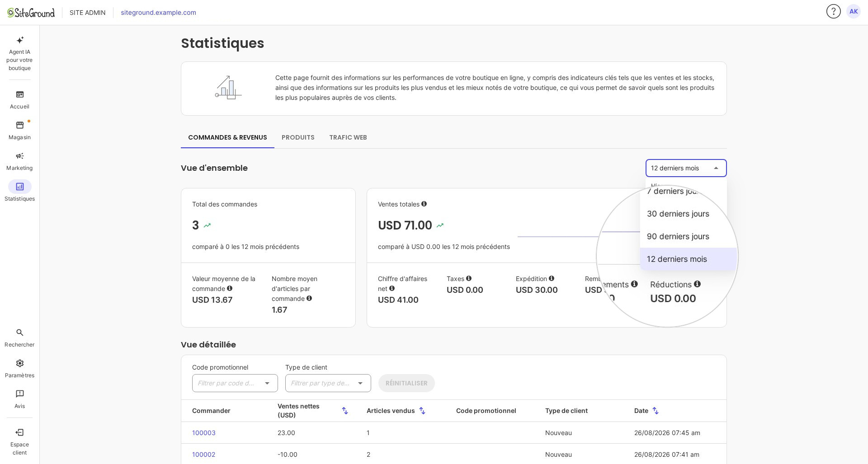Click the Réinitialiser button
Viewport: 868px width, 464px height.
[406, 383]
